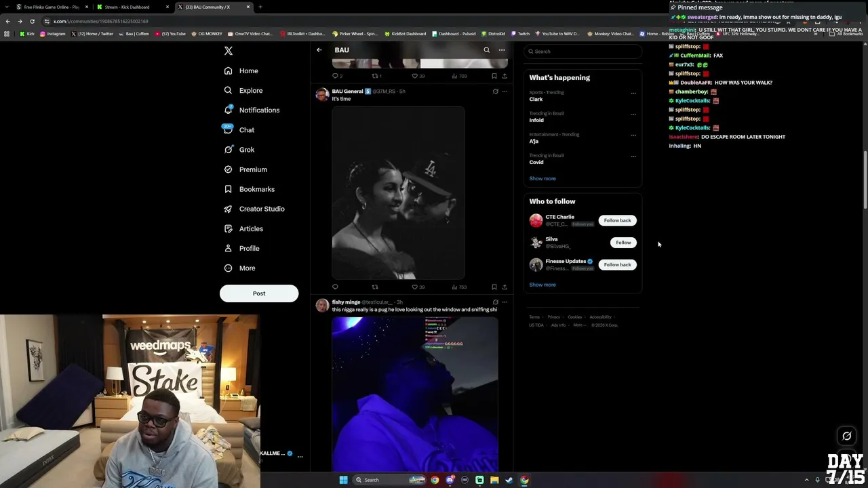
Task: Bookmark the BAU General post
Action: tap(494, 287)
